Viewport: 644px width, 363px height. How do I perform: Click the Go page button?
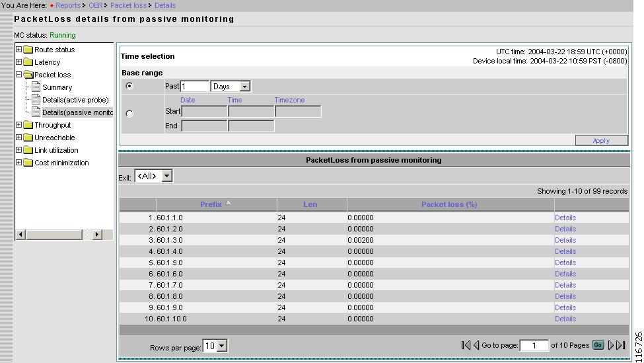598,345
